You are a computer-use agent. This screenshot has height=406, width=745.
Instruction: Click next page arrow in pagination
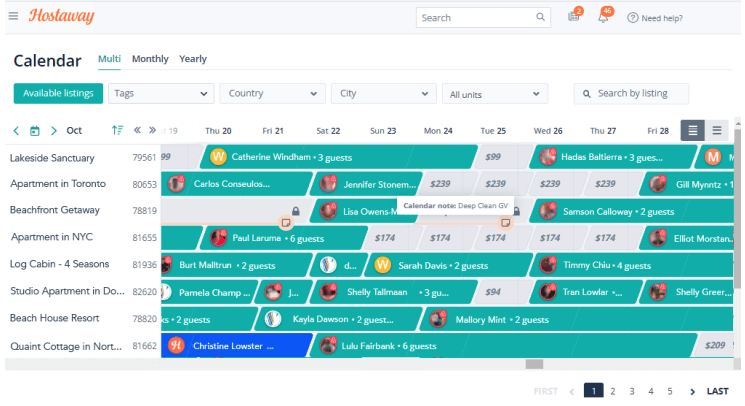pyautogui.click(x=692, y=392)
